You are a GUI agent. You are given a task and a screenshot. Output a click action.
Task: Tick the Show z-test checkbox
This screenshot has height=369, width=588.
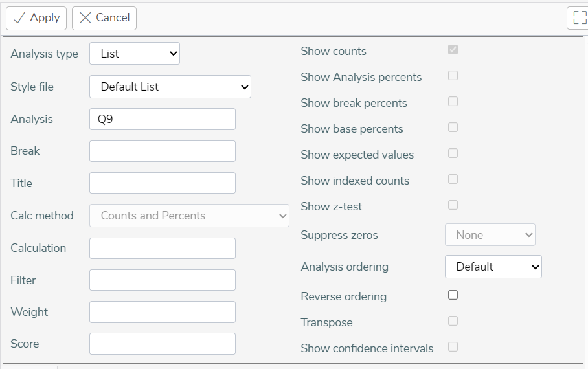click(x=453, y=205)
